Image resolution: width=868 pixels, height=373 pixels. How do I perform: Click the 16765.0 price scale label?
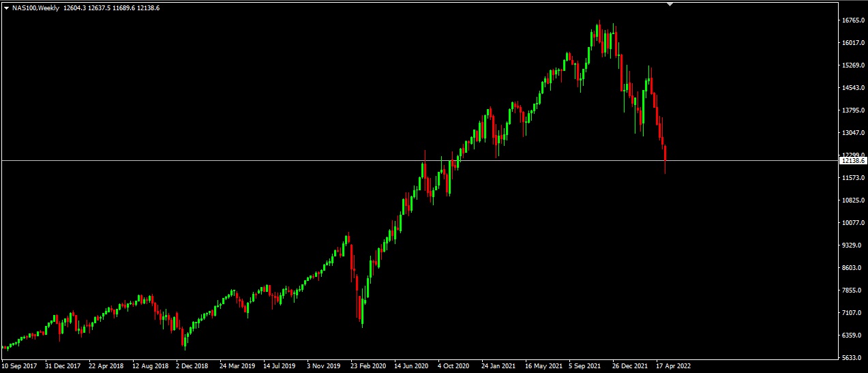click(x=853, y=20)
